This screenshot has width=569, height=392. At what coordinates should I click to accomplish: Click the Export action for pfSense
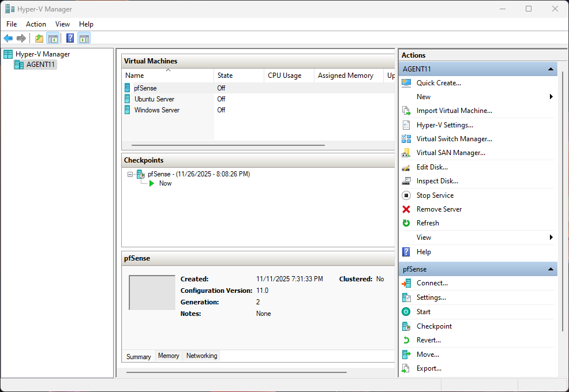click(429, 368)
